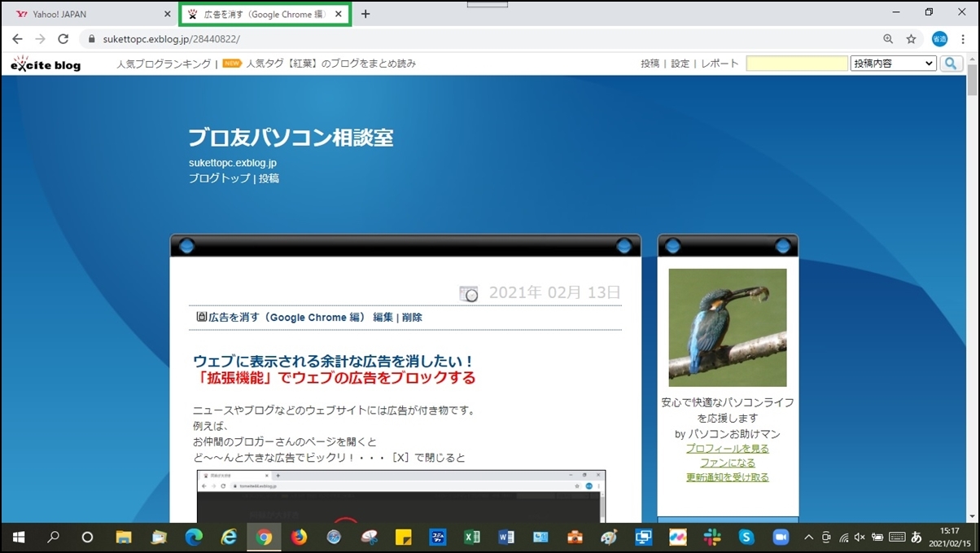The width and height of the screenshot is (980, 553).
Task: Click the excite blog logo
Action: pos(46,64)
